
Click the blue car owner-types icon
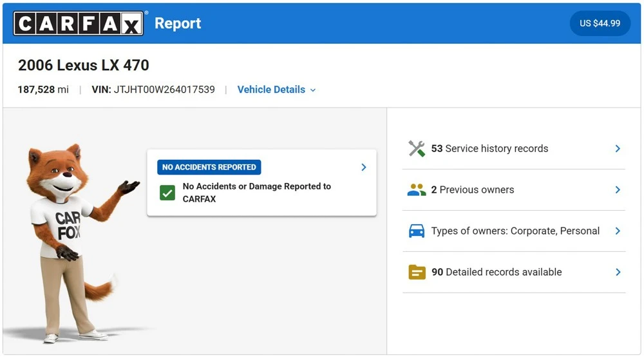click(x=417, y=231)
